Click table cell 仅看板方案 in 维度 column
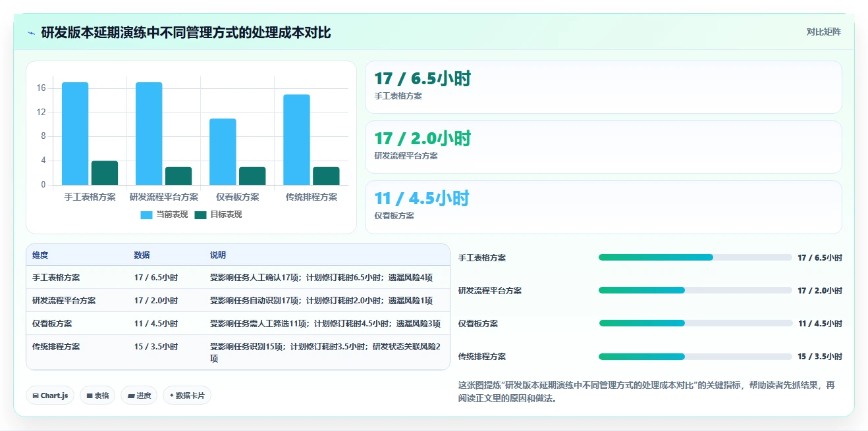The width and height of the screenshot is (868, 431). (52, 324)
